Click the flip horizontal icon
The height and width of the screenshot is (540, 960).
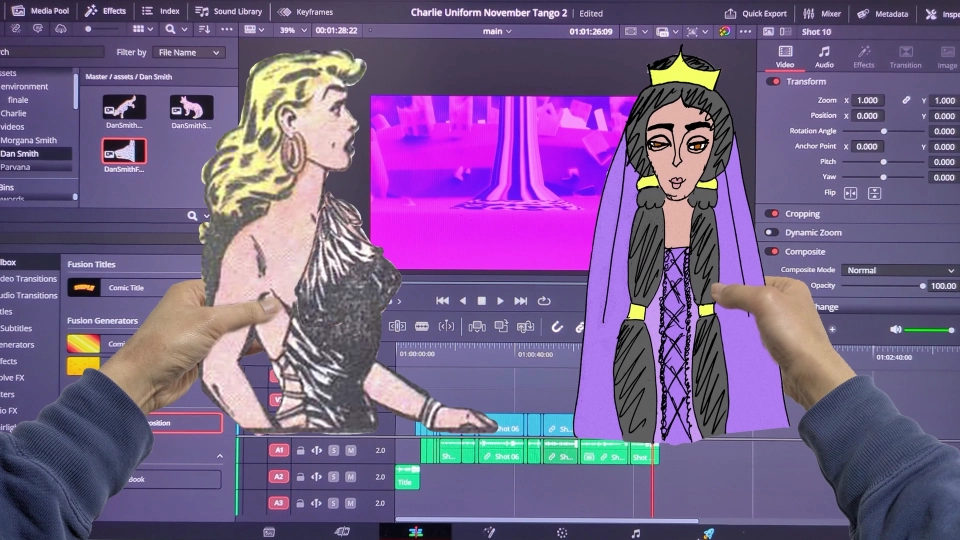tap(850, 193)
